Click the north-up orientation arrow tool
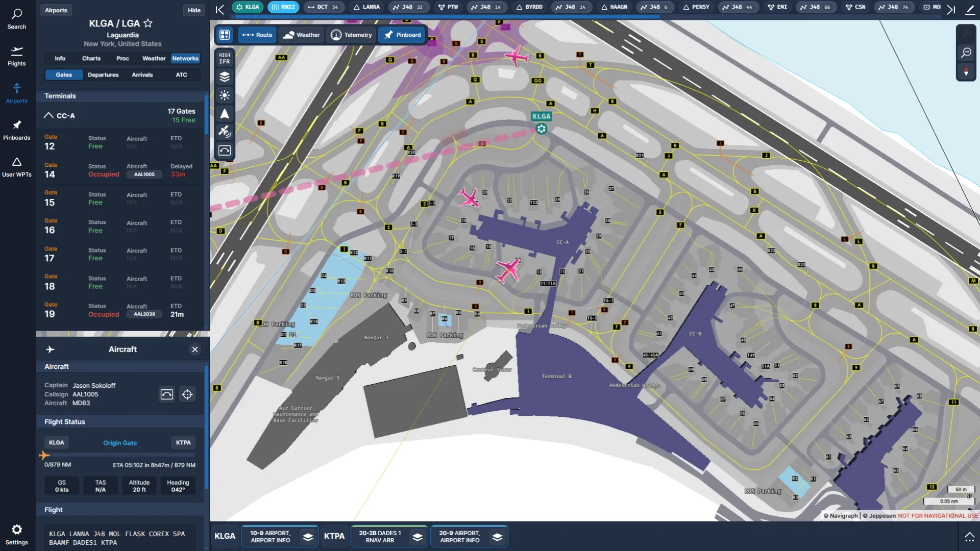This screenshot has height=551, width=980. pos(225,114)
